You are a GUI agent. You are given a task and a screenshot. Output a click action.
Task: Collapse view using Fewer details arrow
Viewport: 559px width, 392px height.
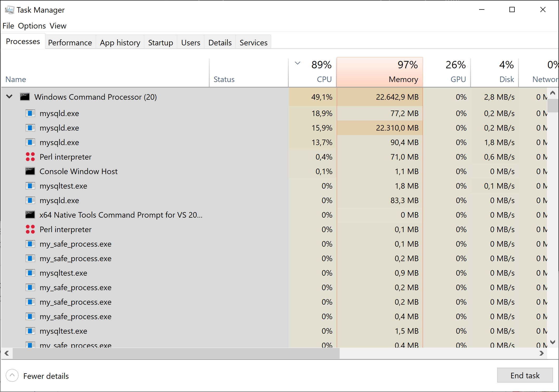[x=12, y=375]
